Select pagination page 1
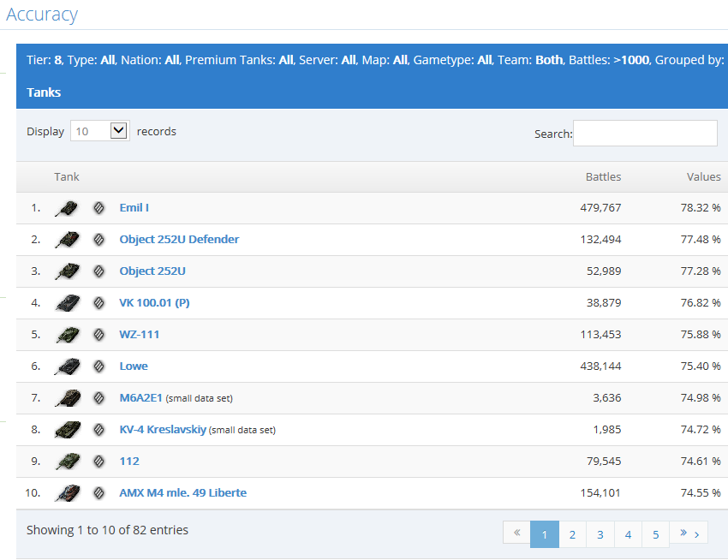The image size is (728, 560). (x=545, y=534)
